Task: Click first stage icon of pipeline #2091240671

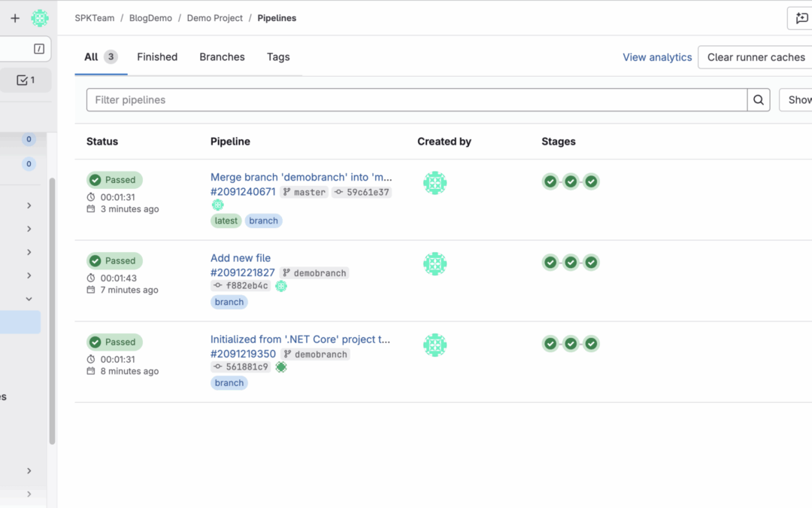Action: 550,181
